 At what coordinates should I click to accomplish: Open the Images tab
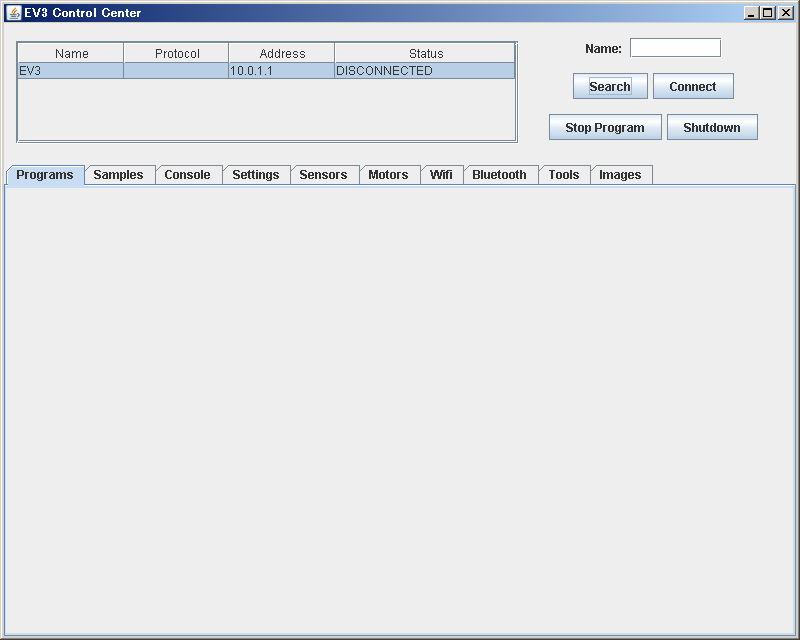[621, 175]
